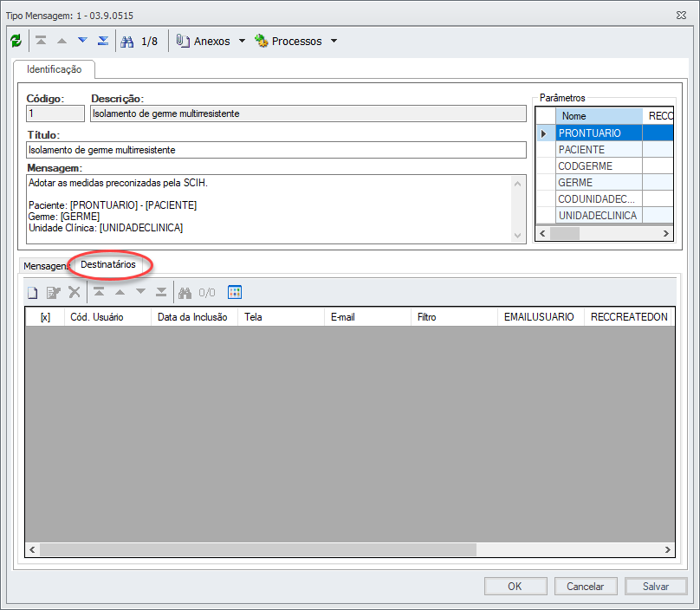Click Parâmetros scrollbar left arrow
Viewport: 700px width, 610px height.
542,233
